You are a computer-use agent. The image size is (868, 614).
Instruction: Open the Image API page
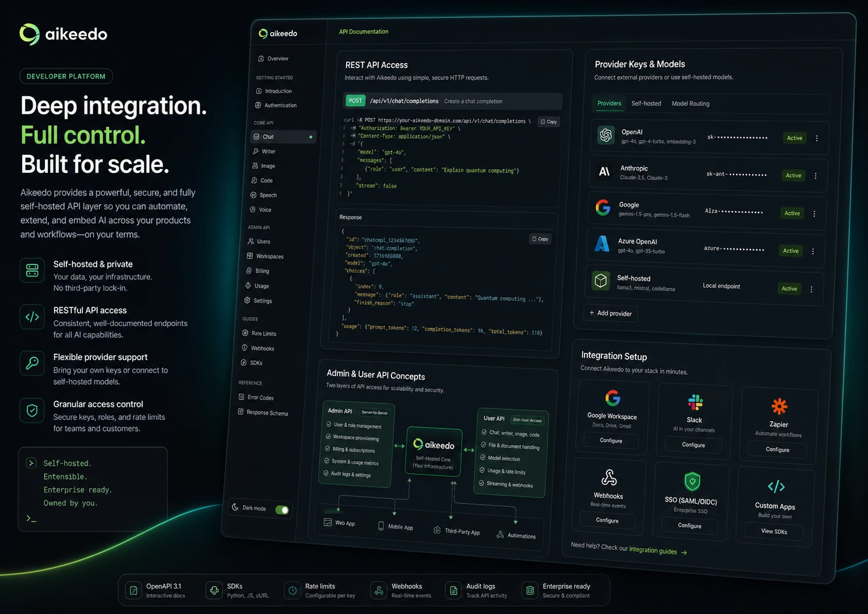[x=263, y=166]
